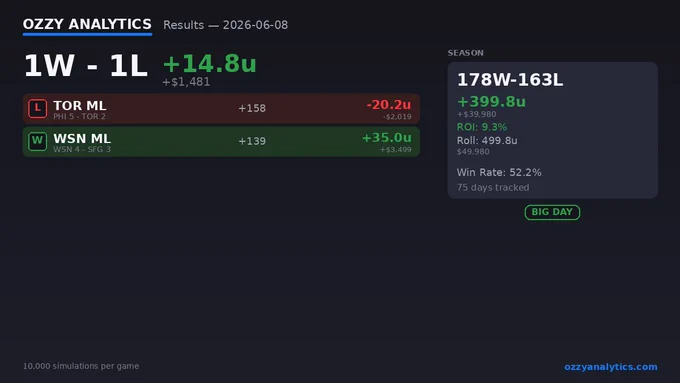The width and height of the screenshot is (680, 383).
Task: Click the +35.0u win result
Action: click(x=387, y=137)
